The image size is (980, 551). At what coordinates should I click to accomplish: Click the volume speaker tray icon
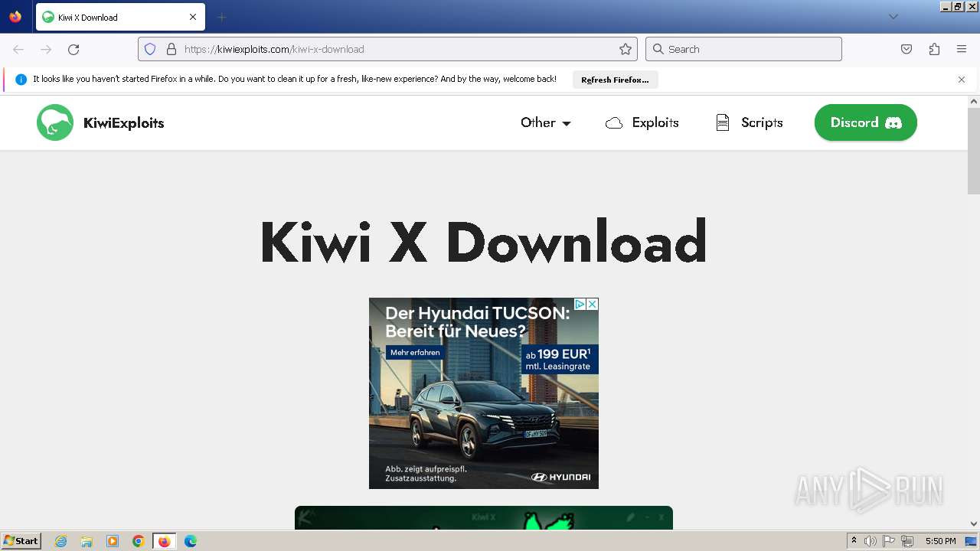(x=871, y=541)
